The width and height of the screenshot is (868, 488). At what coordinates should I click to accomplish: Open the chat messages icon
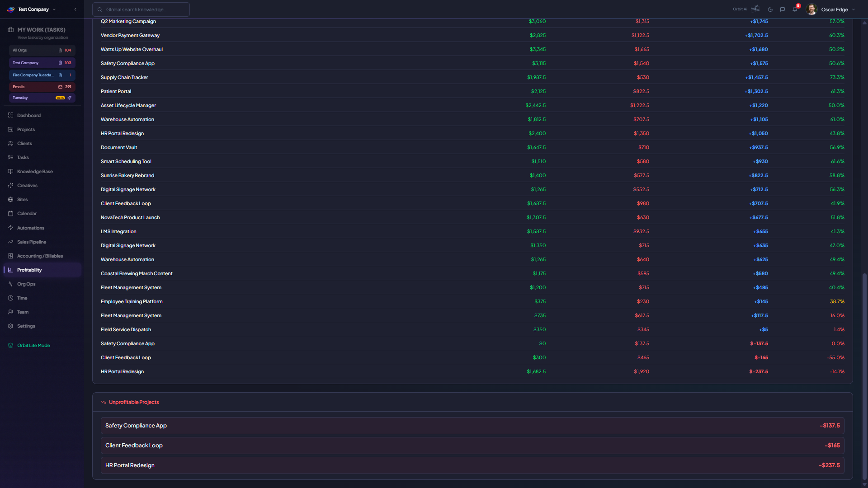783,9
